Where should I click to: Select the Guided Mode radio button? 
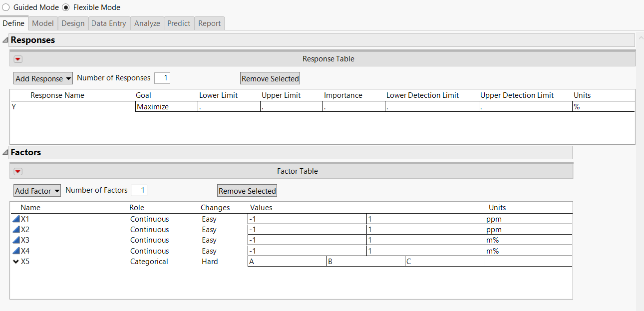pos(6,7)
